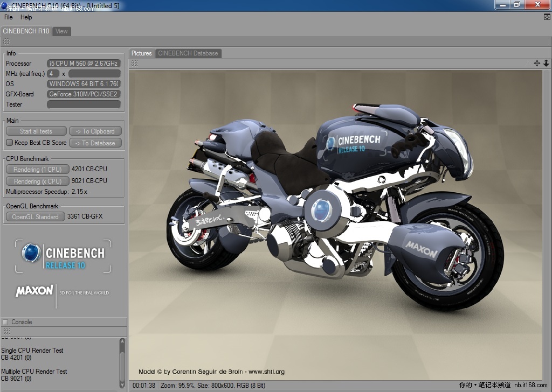Click the grip handle in Console panel
Image resolution: width=552 pixels, height=392 pixels.
[x=6, y=331]
